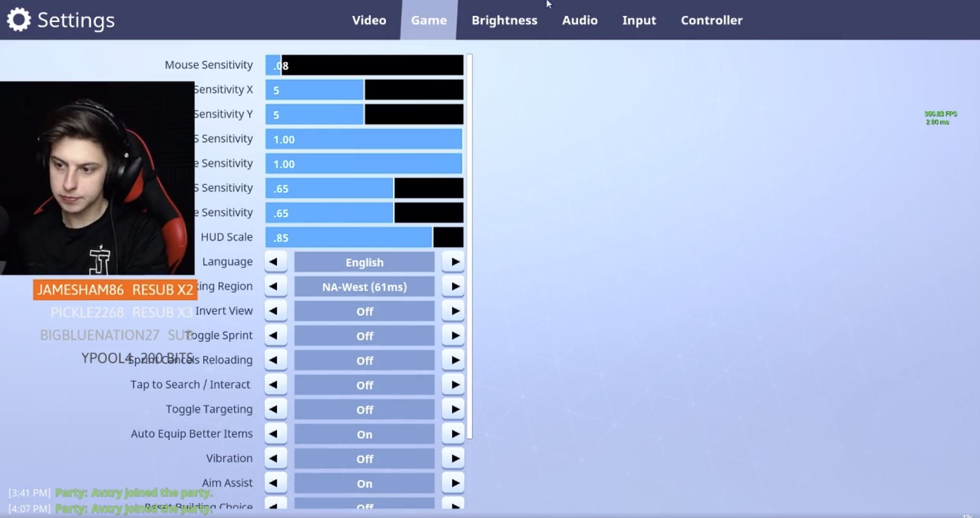
Task: Click right arrow next to NA-West region
Action: (x=453, y=286)
